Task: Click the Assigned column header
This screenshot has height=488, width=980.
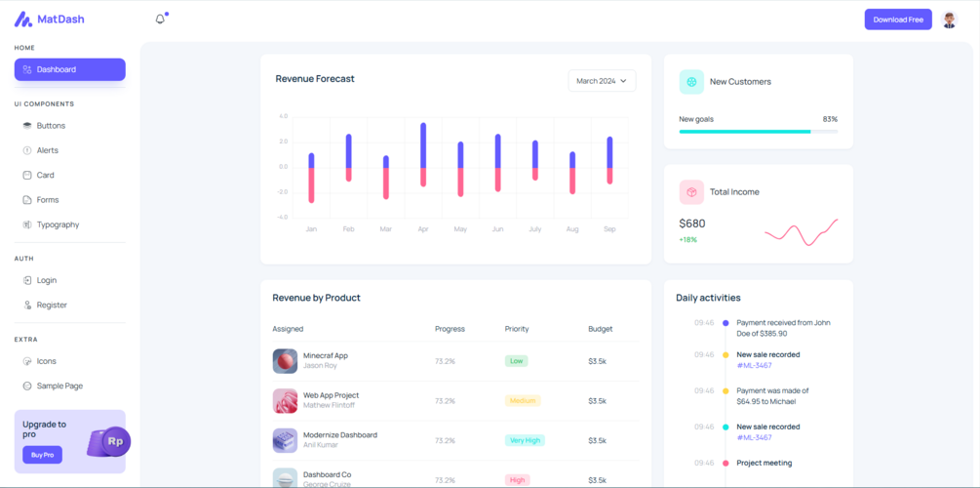Action: pos(288,329)
